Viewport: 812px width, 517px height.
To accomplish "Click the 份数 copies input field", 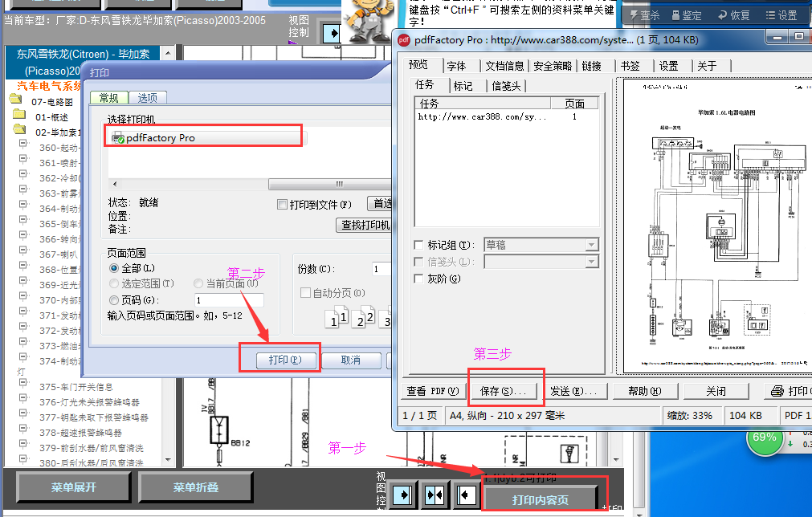I will click(x=382, y=269).
